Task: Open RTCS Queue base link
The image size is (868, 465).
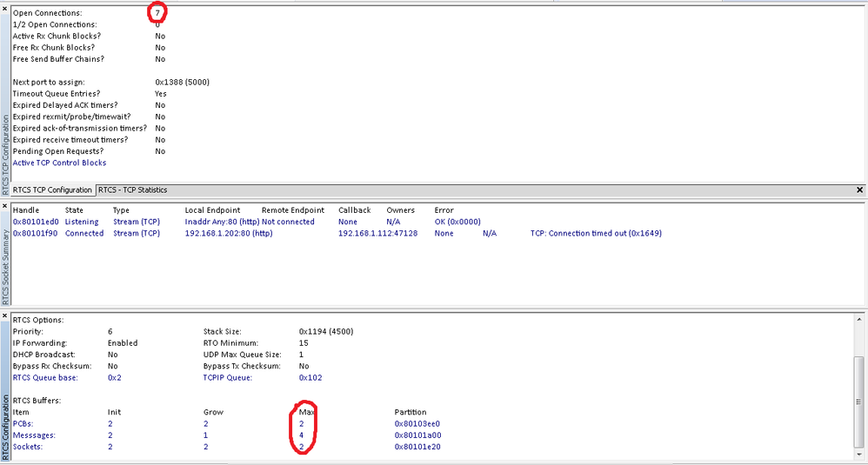Action: [x=45, y=377]
